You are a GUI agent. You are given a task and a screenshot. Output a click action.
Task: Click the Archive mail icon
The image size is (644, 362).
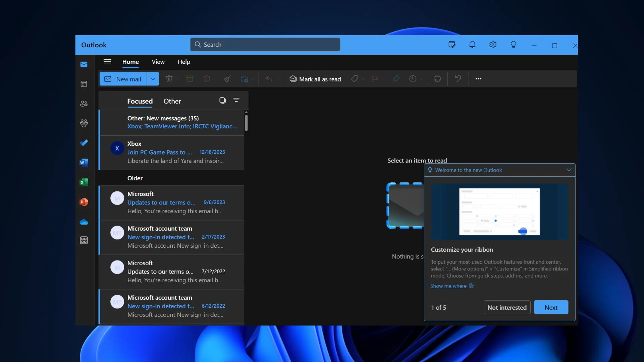click(189, 78)
